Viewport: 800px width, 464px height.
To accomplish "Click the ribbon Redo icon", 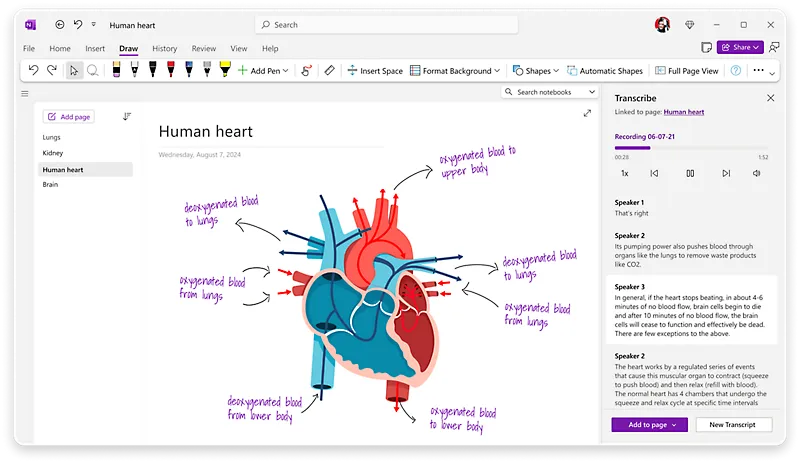I will pyautogui.click(x=52, y=70).
